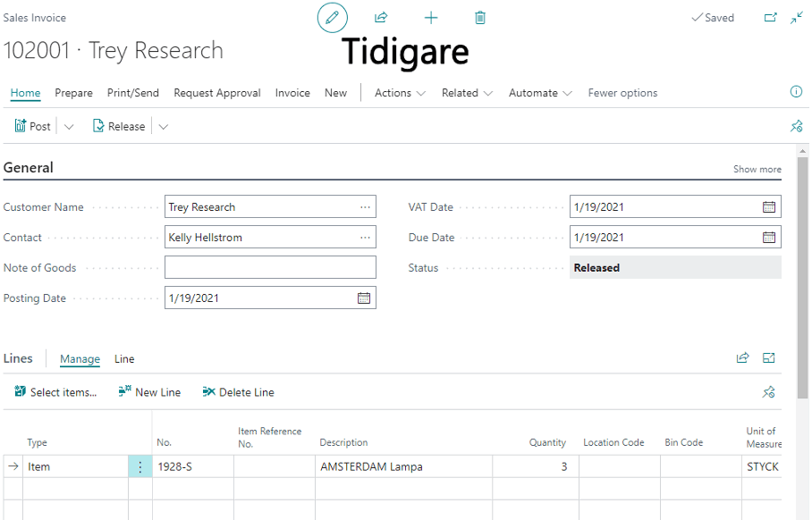Click the Quantity cell showing 3

click(x=536, y=466)
